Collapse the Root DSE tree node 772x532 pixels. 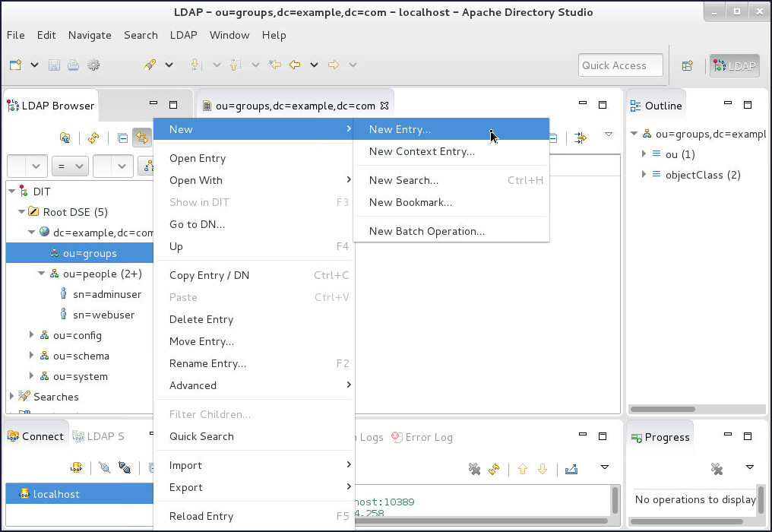22,212
